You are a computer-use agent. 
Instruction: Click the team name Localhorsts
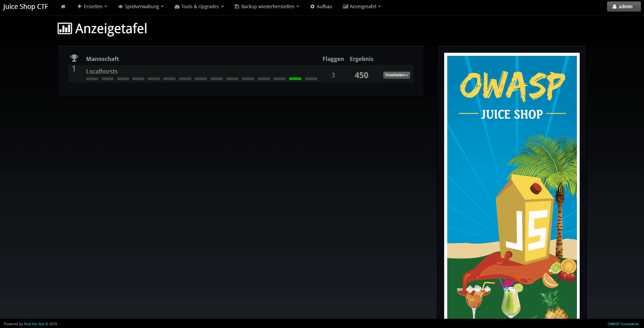pyautogui.click(x=102, y=71)
